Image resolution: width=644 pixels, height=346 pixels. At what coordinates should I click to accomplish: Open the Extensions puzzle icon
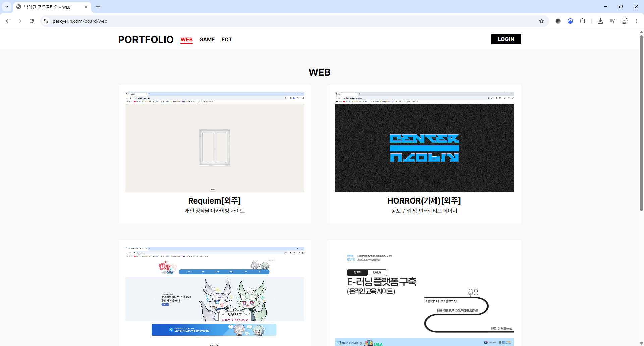tap(582, 21)
